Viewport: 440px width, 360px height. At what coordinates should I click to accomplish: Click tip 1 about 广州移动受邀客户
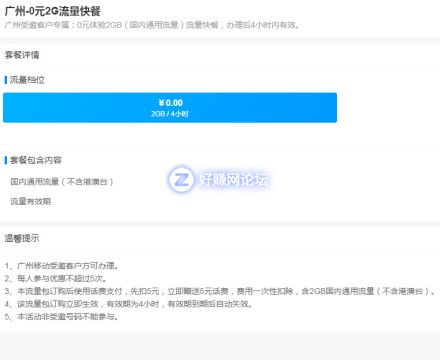click(x=62, y=266)
